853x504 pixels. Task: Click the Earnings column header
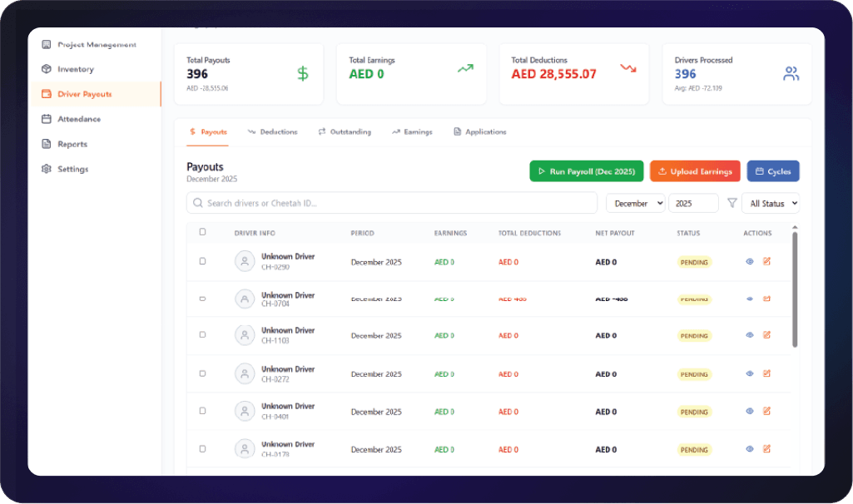click(450, 233)
